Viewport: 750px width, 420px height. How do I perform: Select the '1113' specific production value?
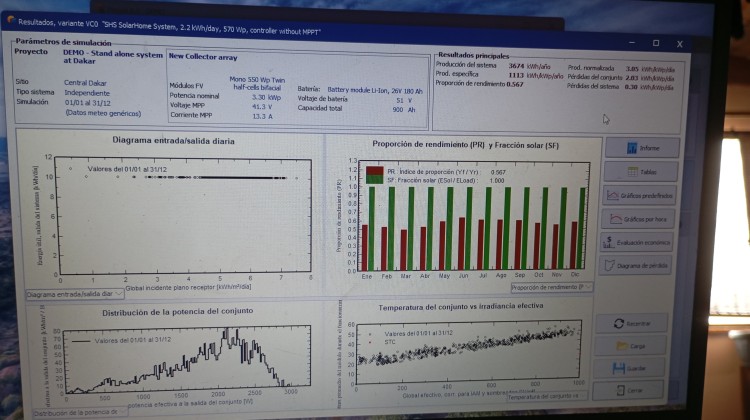516,75
